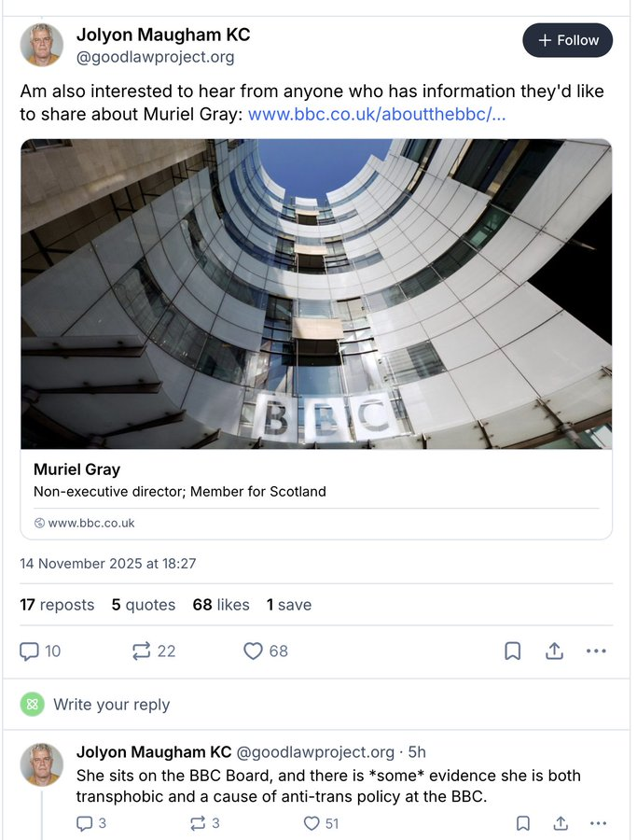The width and height of the screenshot is (637, 840).
Task: Repost the thread reply about BBC Board
Action: click(198, 823)
